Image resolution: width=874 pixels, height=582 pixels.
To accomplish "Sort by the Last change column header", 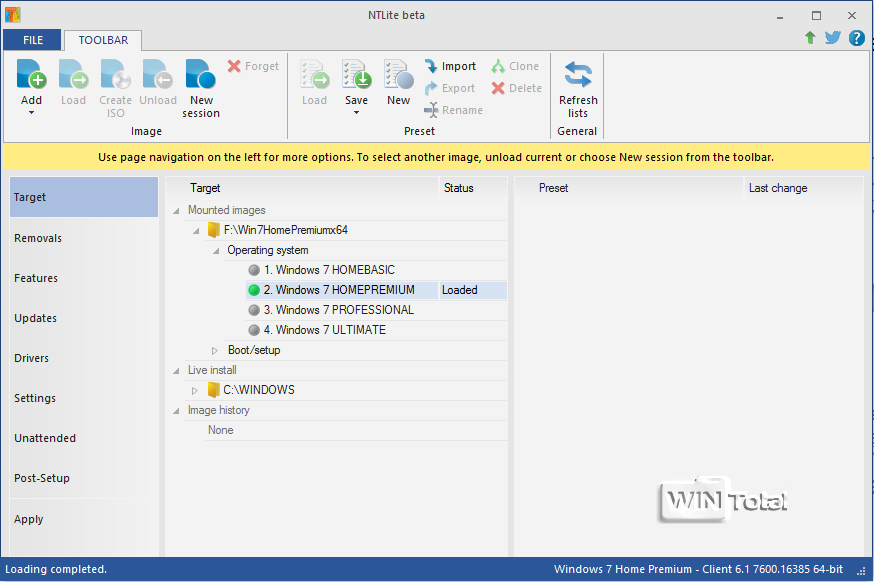I will pos(777,188).
